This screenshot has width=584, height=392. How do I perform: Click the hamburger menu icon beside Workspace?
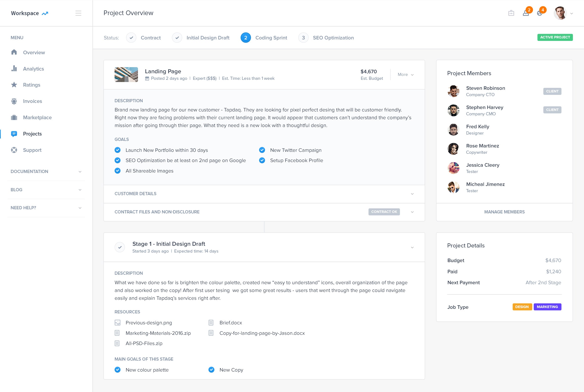78,13
